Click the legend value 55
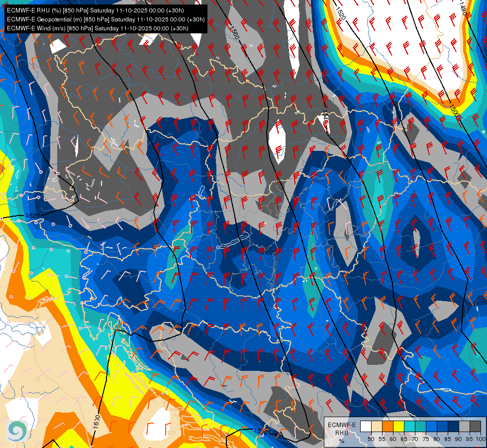 pyautogui.click(x=382, y=439)
